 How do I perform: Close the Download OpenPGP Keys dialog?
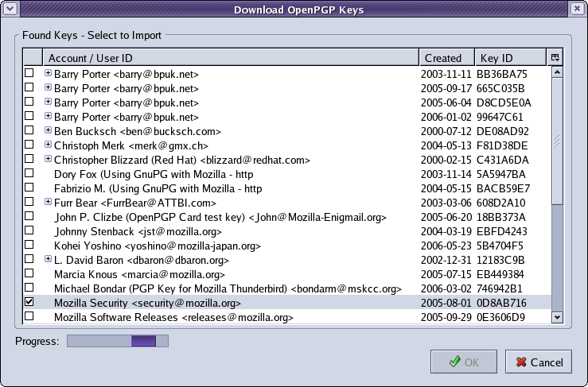pos(577,8)
